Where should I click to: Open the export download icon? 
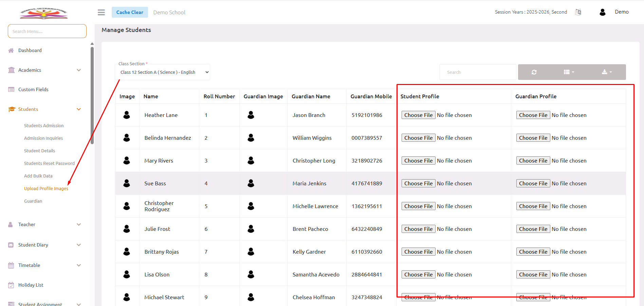(606, 72)
